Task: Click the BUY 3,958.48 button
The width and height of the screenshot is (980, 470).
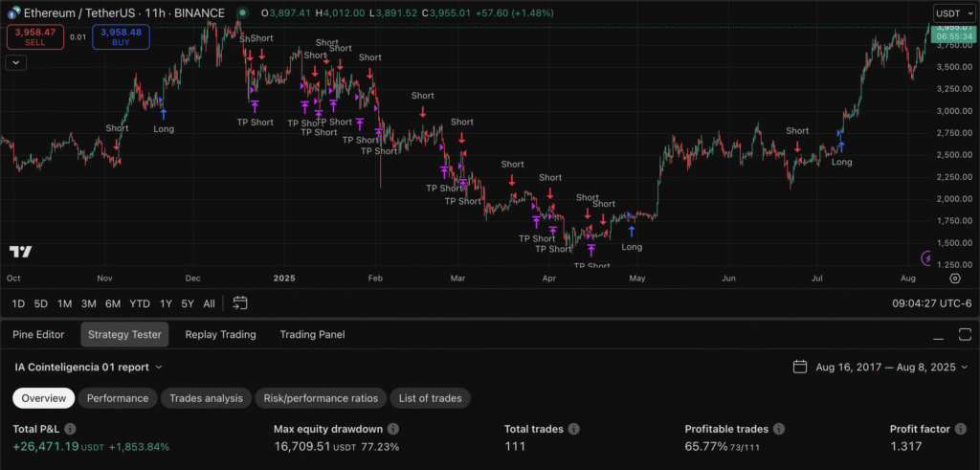Action: [121, 37]
